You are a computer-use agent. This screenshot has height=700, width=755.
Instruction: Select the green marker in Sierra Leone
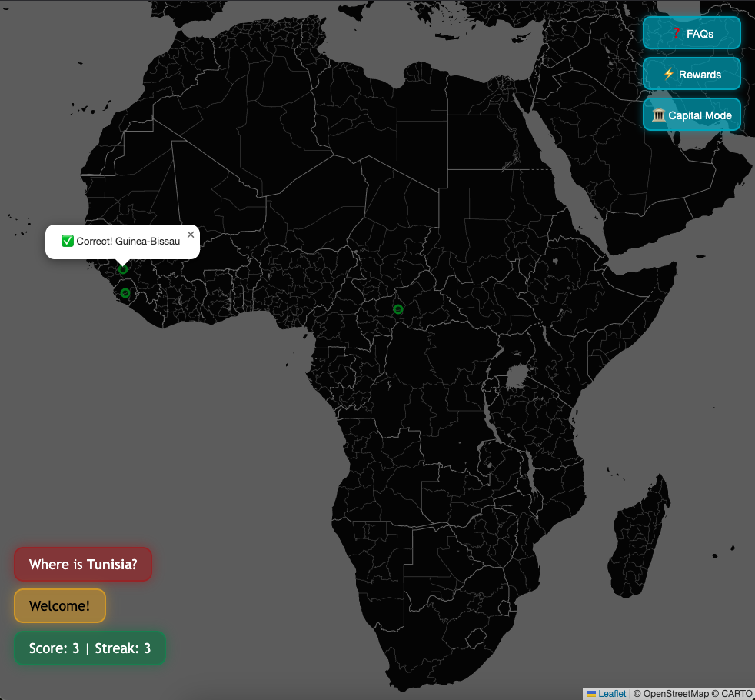click(125, 293)
